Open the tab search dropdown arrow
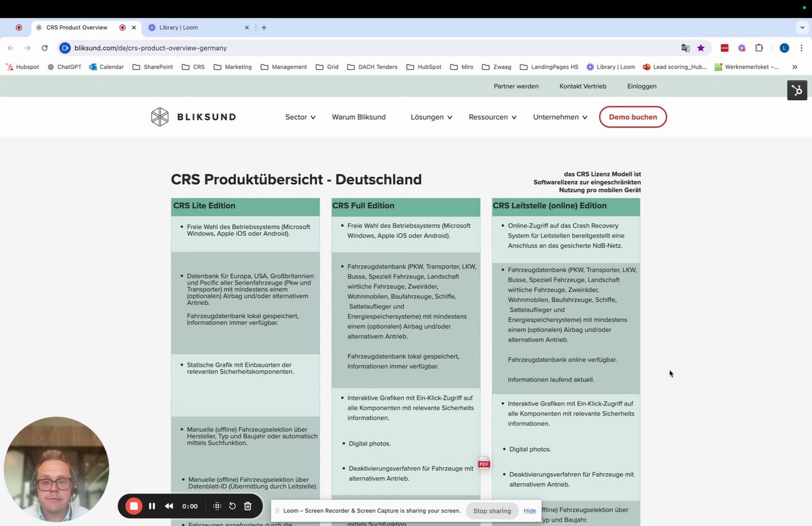The width and height of the screenshot is (812, 526). (802, 27)
